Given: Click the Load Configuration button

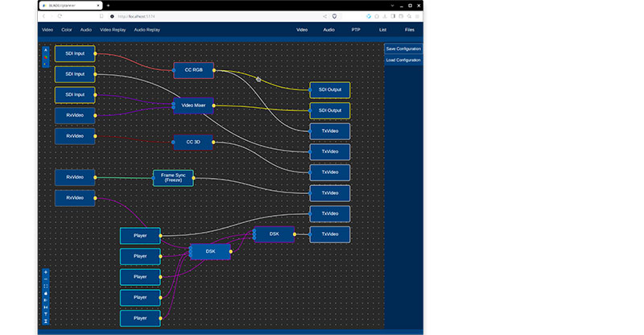Looking at the screenshot, I should (x=402, y=60).
